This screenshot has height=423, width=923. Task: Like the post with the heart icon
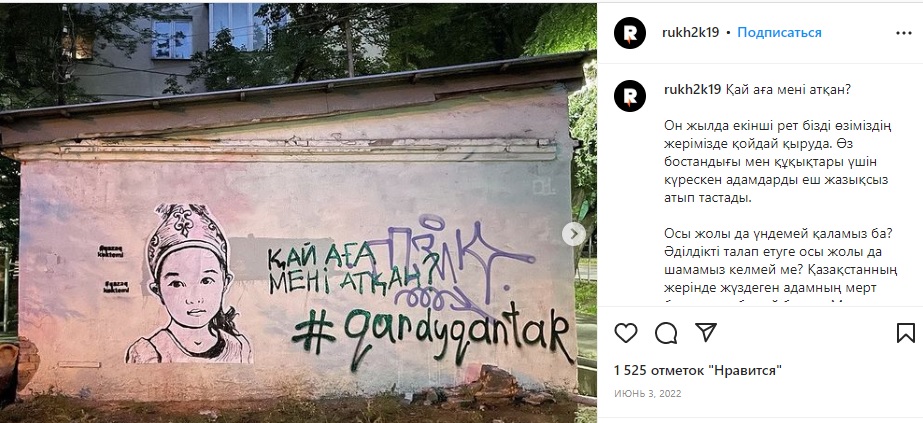coord(626,333)
